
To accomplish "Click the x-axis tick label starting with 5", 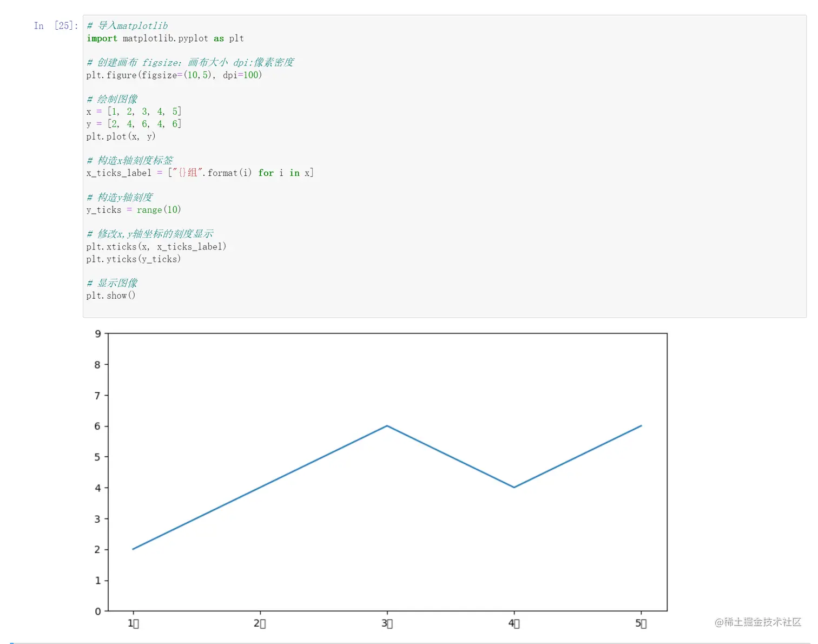I will [x=641, y=623].
